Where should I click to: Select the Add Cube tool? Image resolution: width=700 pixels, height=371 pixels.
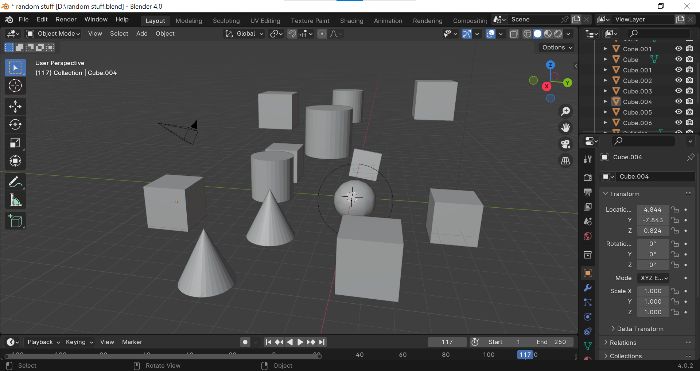(x=15, y=221)
